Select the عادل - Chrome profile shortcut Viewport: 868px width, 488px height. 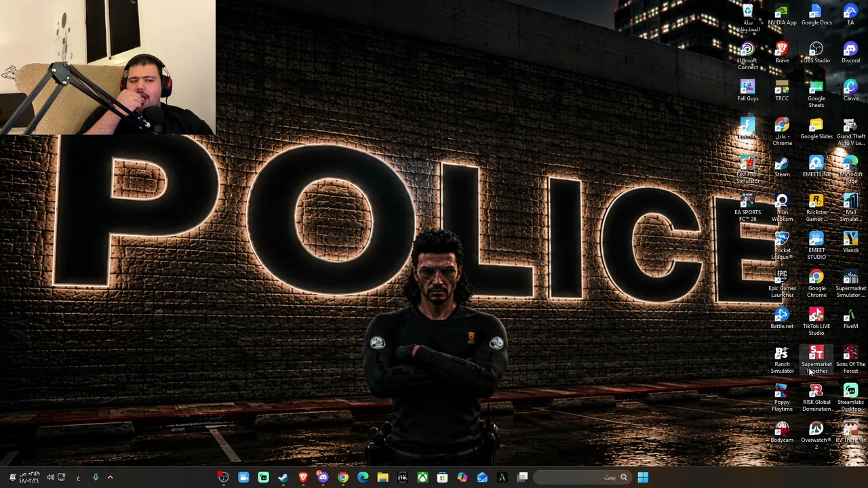pos(782,131)
